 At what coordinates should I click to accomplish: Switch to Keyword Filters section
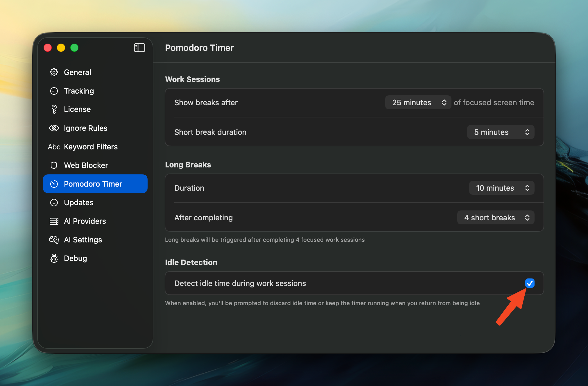[90, 147]
